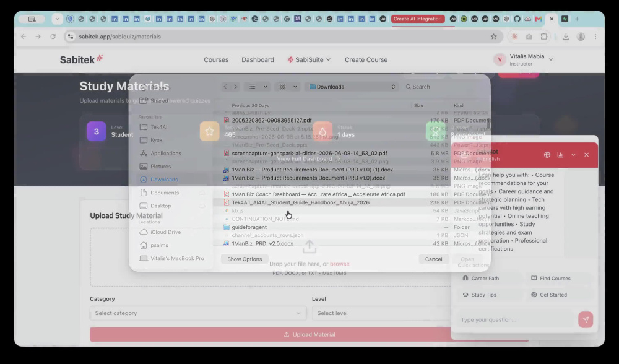Click the address bar URL
This screenshot has width=619, height=364.
tap(119, 37)
